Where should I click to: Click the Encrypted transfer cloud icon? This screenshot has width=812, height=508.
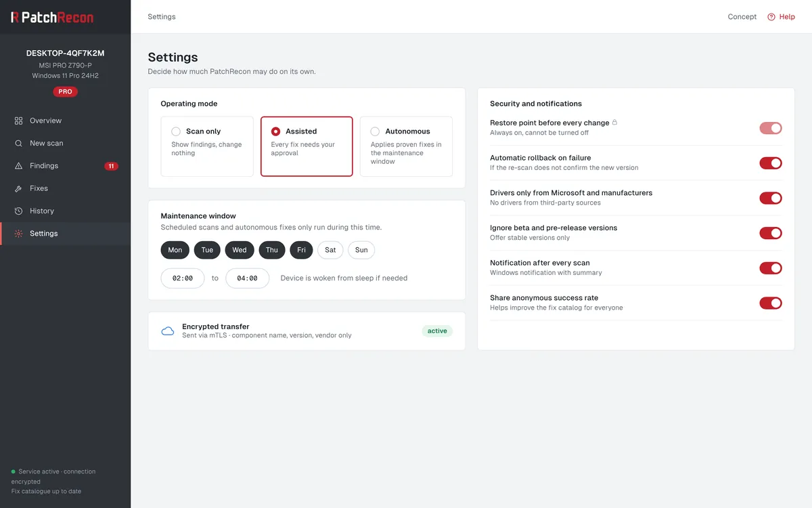pyautogui.click(x=168, y=331)
